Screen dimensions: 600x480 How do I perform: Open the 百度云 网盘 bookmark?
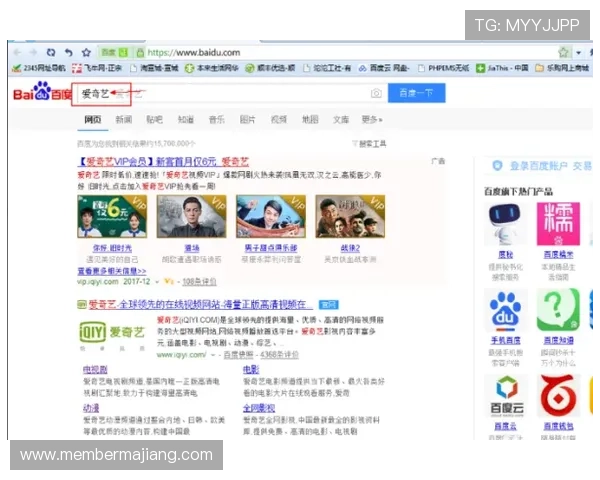pyautogui.click(x=384, y=68)
